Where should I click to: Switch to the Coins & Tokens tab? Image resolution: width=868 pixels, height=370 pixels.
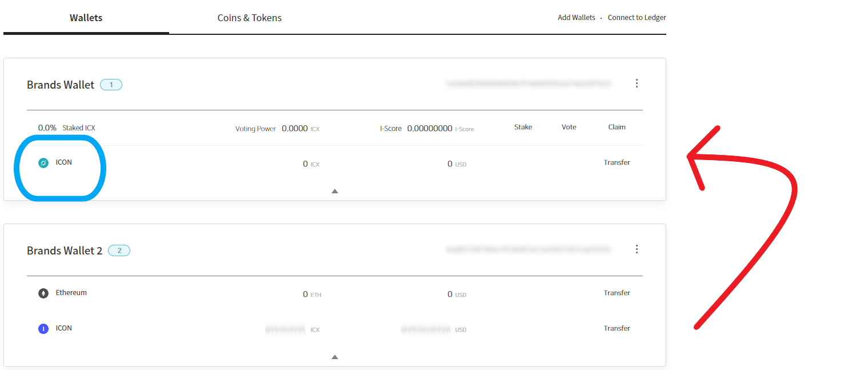(x=250, y=18)
